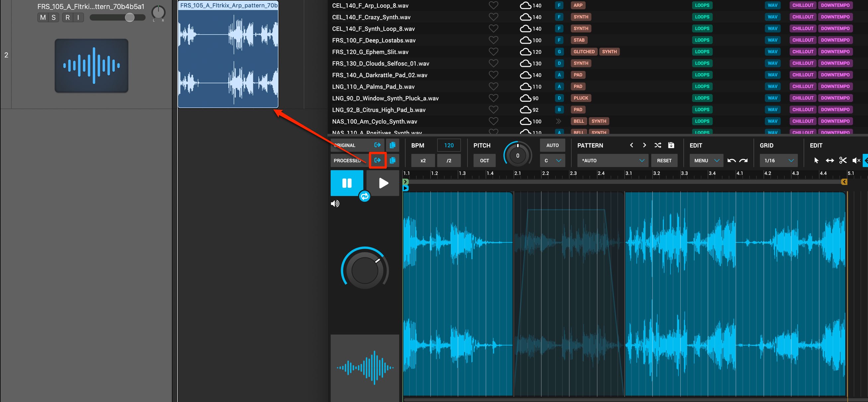Toggle the OCT octave button
The width and height of the screenshot is (868, 402).
(x=484, y=161)
